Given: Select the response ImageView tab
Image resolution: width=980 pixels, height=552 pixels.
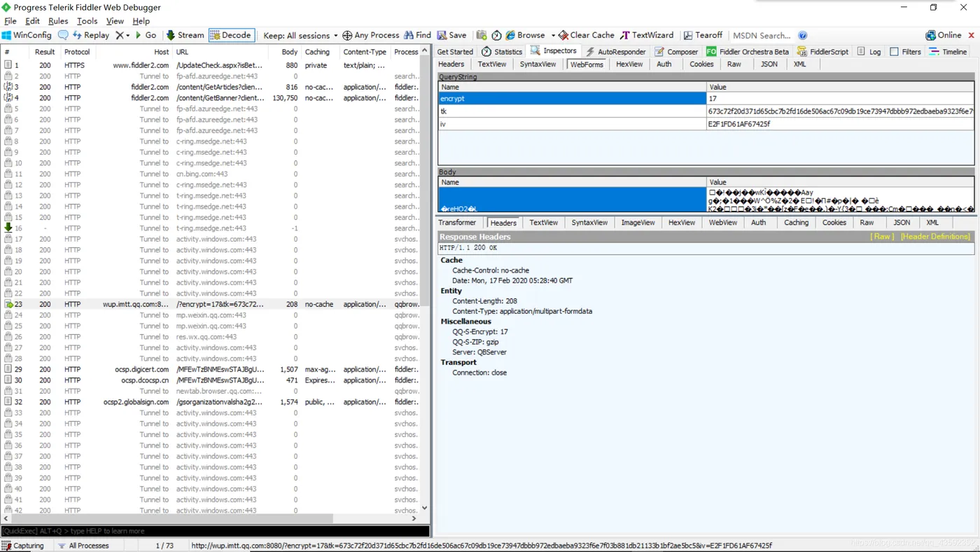Looking at the screenshot, I should [638, 223].
